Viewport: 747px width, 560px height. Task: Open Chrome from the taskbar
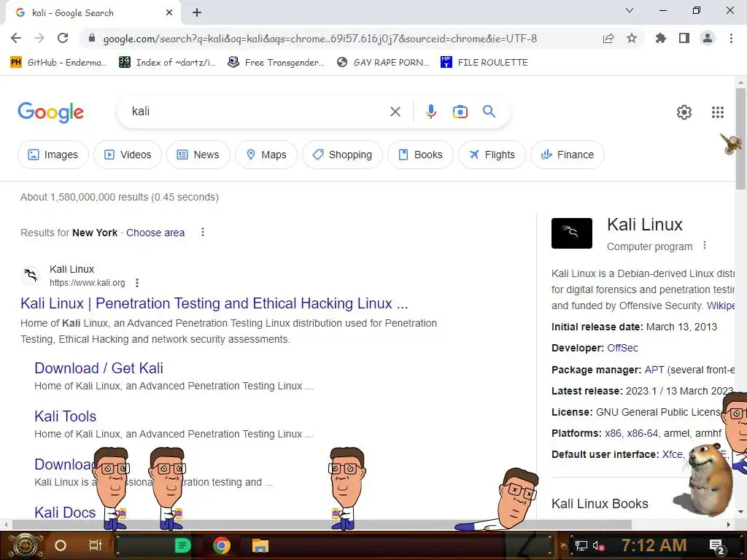tap(222, 545)
